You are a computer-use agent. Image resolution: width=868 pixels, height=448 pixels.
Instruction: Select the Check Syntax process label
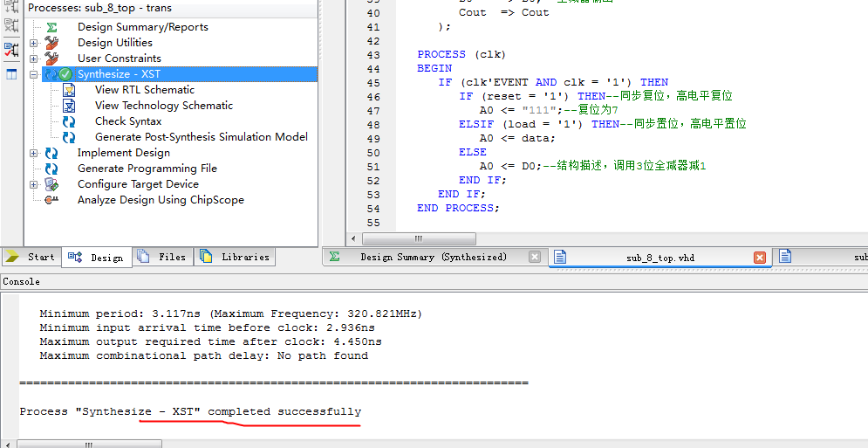pyautogui.click(x=128, y=121)
